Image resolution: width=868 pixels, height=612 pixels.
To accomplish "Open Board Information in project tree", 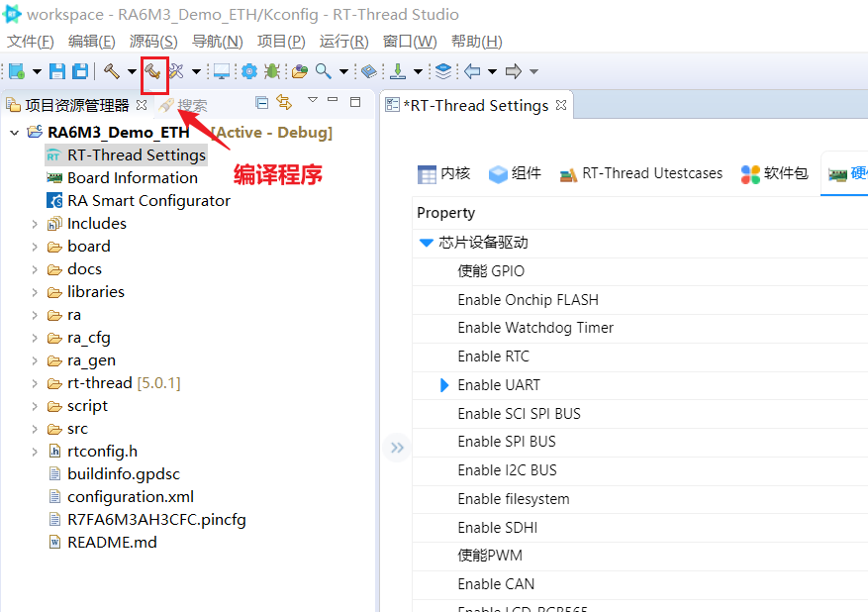I will pos(123,178).
